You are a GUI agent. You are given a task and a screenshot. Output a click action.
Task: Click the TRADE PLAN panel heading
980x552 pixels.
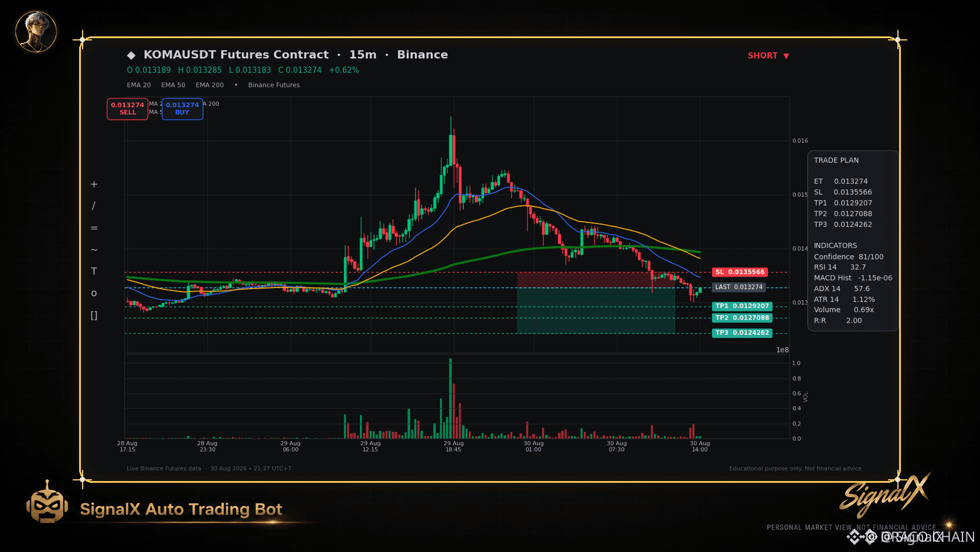836,160
